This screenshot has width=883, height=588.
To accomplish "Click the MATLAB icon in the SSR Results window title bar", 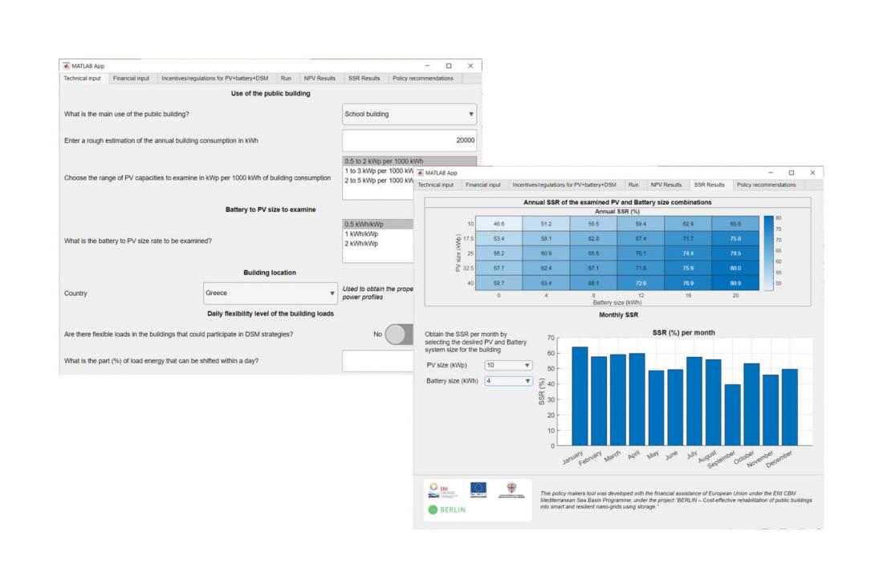I will point(420,172).
